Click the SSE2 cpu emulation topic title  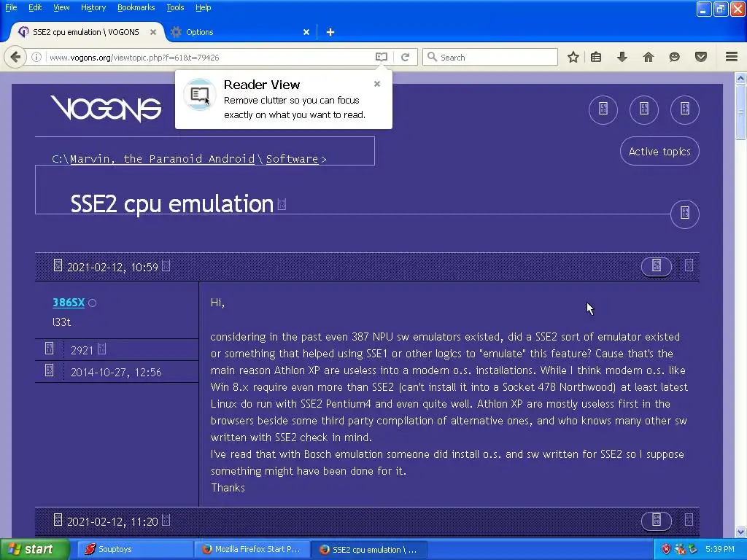click(x=171, y=204)
